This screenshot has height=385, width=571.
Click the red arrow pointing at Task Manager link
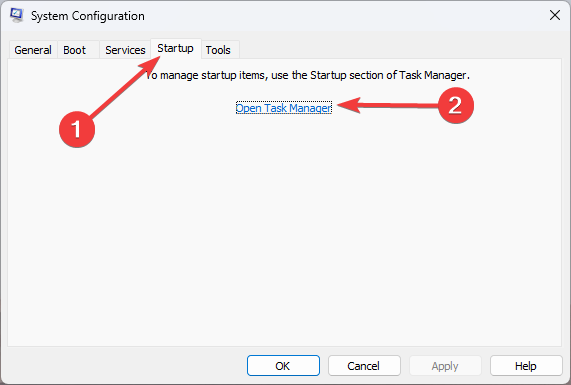click(x=388, y=105)
